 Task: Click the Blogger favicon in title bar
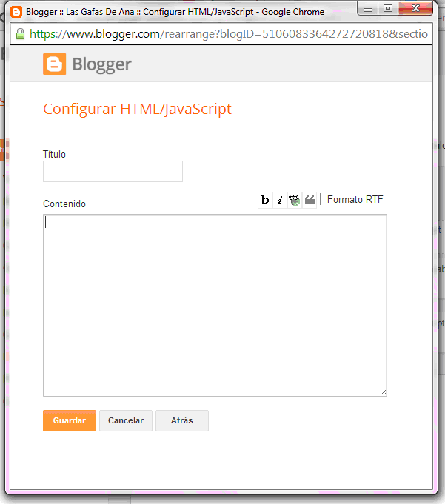point(16,12)
